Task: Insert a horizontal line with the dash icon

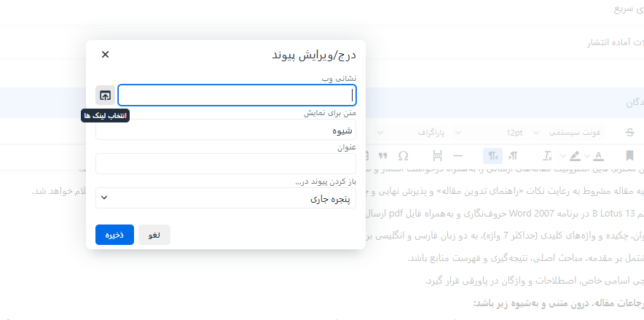Action: click(458, 155)
